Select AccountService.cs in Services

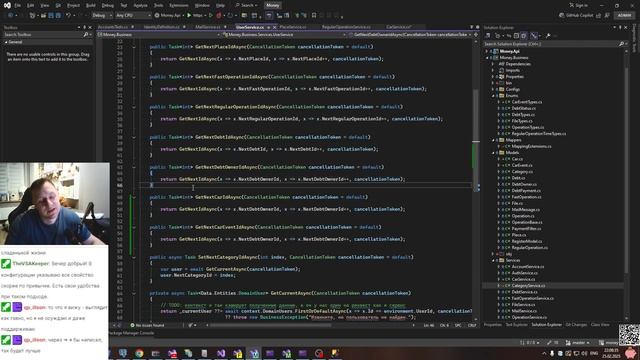point(527,267)
